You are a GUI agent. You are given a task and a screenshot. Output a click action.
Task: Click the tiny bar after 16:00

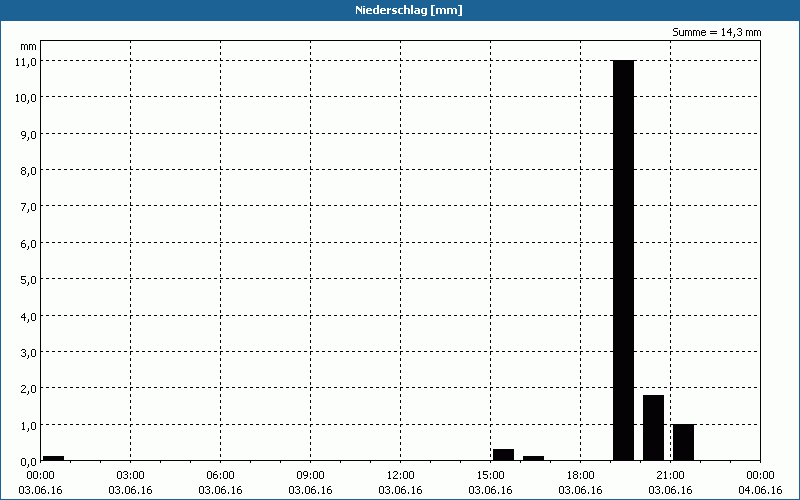coord(533,458)
